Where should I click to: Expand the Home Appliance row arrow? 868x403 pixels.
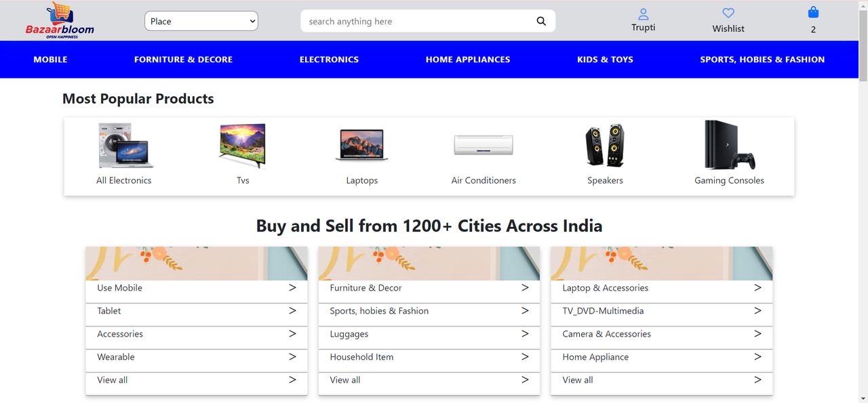pyautogui.click(x=757, y=357)
